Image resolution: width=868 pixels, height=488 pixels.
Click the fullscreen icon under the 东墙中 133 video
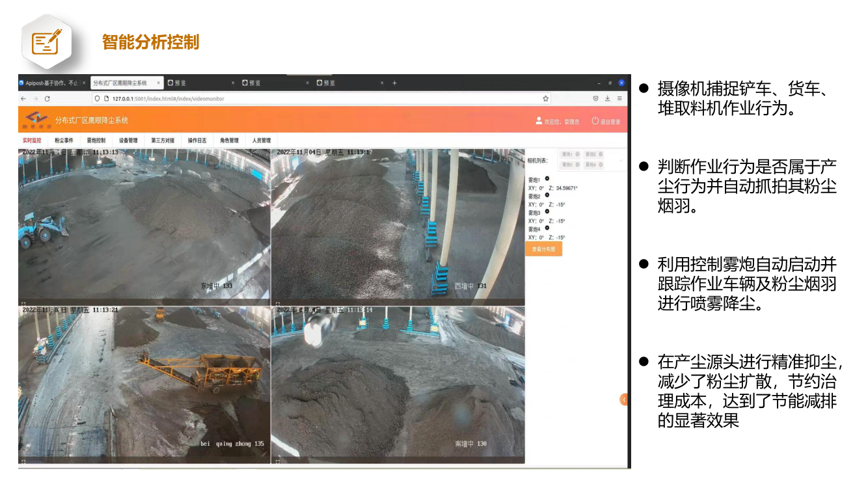(x=23, y=304)
